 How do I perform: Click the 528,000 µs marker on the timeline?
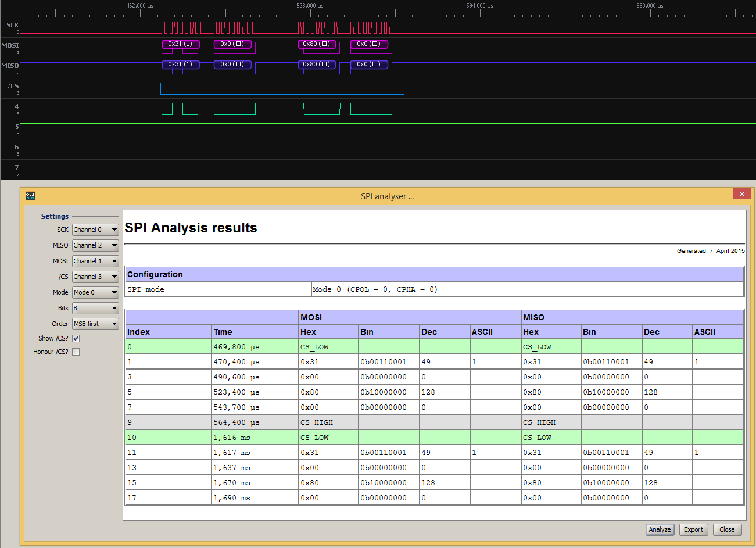310,6
